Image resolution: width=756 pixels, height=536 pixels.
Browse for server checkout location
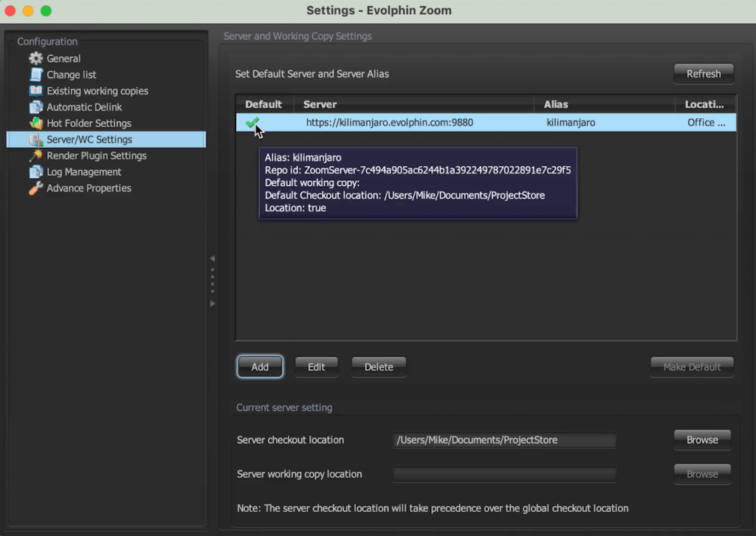(701, 440)
